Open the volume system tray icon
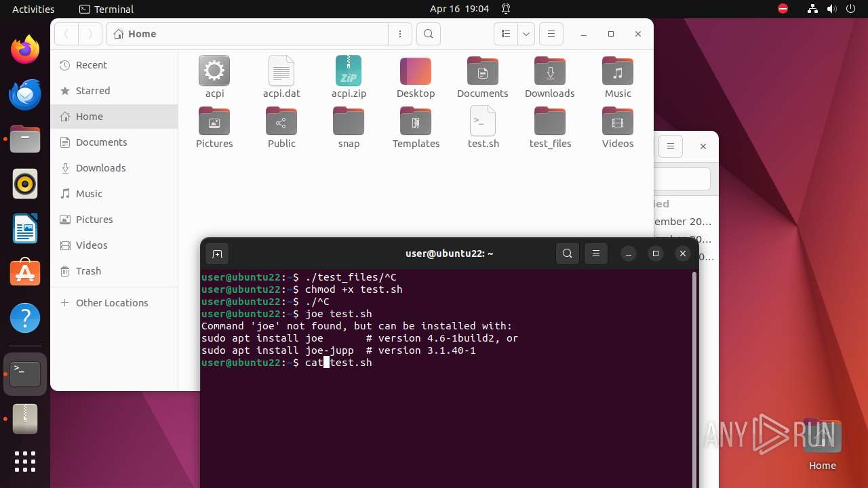868x488 pixels. (831, 9)
